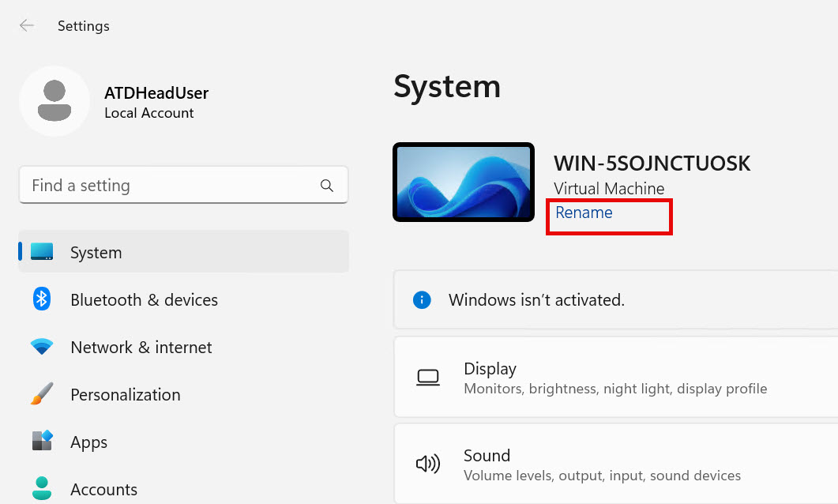
Task: Click the System page heading
Action: [447, 87]
